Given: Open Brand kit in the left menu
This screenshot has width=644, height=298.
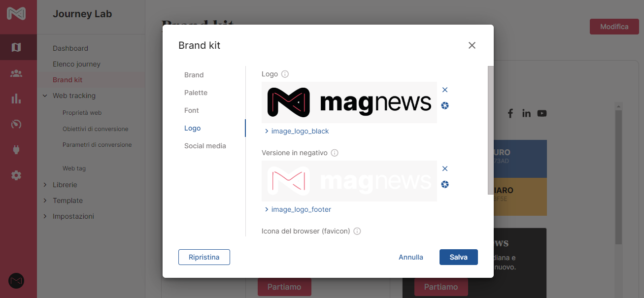Looking at the screenshot, I should click(x=68, y=80).
